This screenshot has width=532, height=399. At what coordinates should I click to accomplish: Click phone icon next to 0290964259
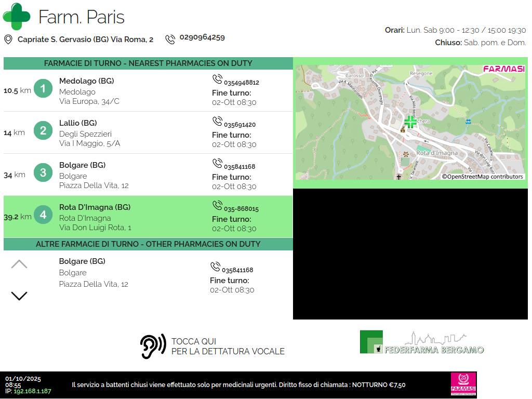point(170,39)
